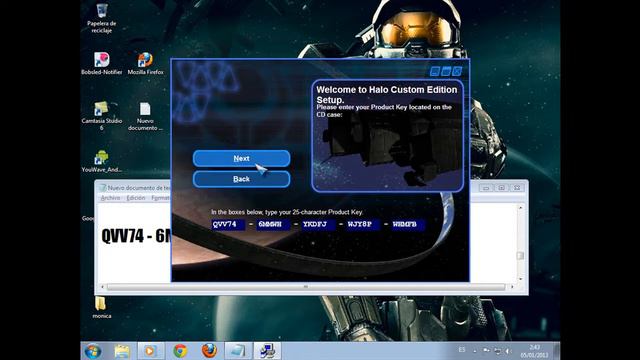Show hidden tray icons arrow
The image size is (640, 360).
(475, 351)
